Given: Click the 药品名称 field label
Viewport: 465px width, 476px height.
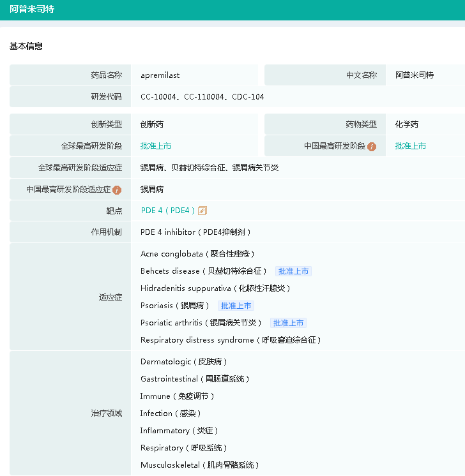Looking at the screenshot, I should tap(107, 75).
